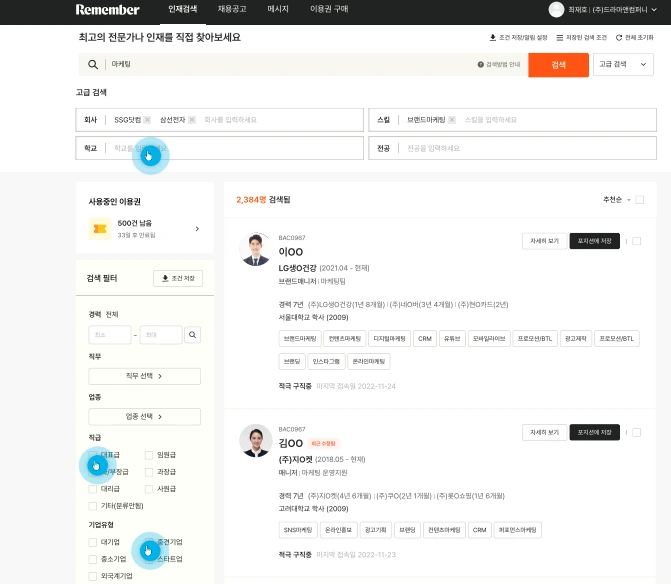This screenshot has height=584, width=671.
Task: Click the 전체 초기화 reset icon
Action: (x=619, y=38)
